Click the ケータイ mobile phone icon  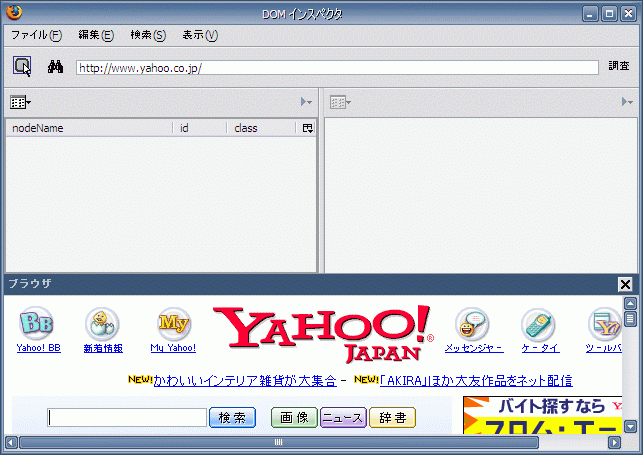pyautogui.click(x=538, y=325)
